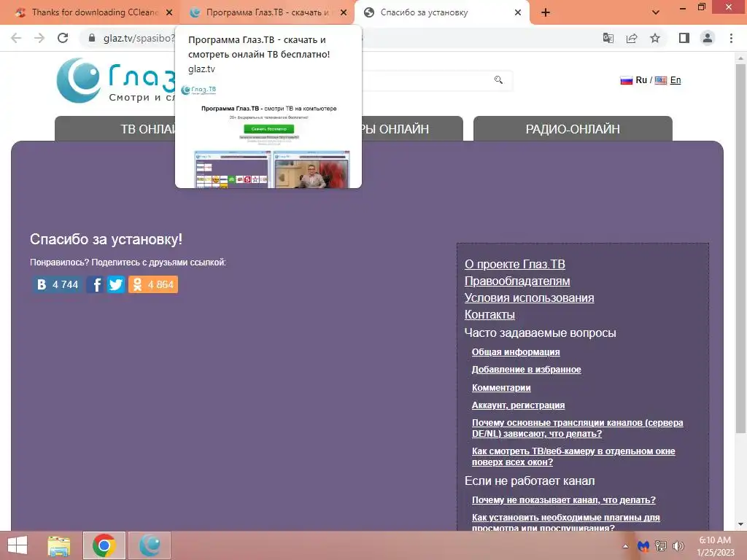Show hidden system tray icons
Viewport: 747px width, 560px height.
click(x=625, y=546)
